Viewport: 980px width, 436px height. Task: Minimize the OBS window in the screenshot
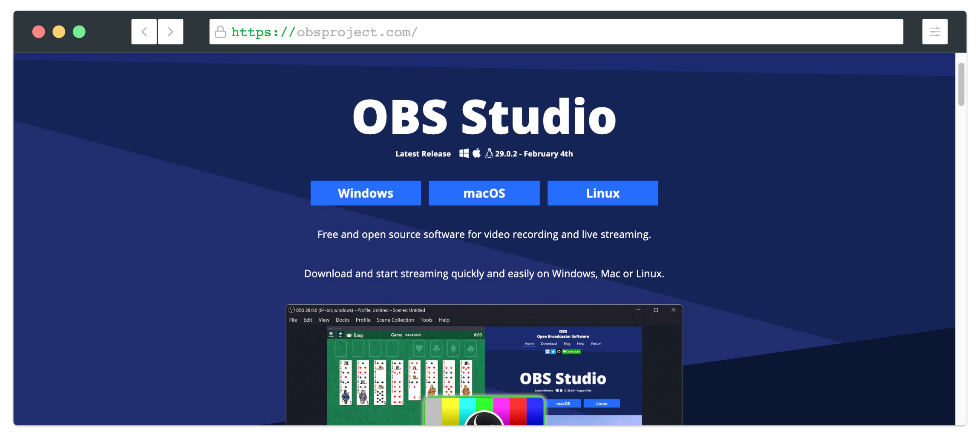638,310
